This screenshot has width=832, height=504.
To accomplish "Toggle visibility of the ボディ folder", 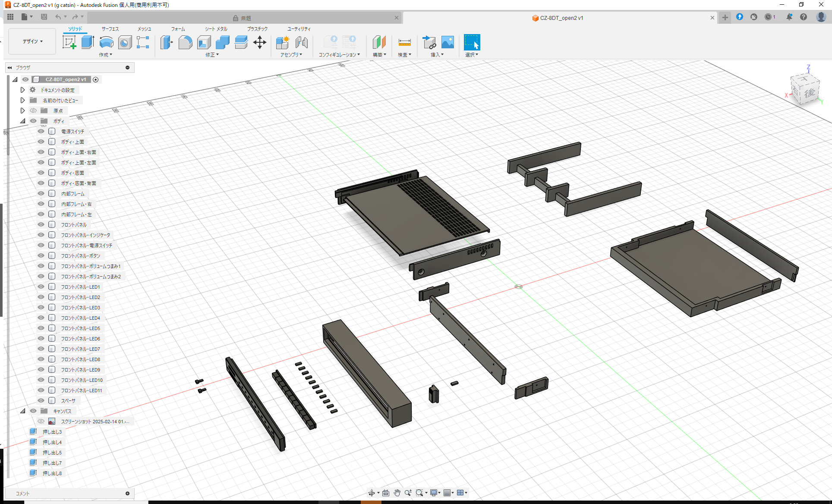I will pos(33,121).
